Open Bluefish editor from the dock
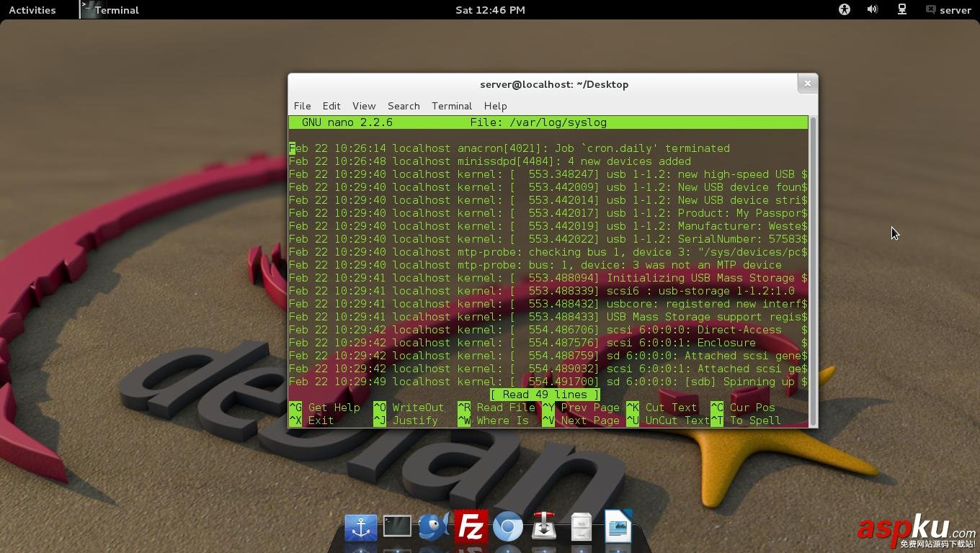The width and height of the screenshot is (980, 553). (434, 526)
